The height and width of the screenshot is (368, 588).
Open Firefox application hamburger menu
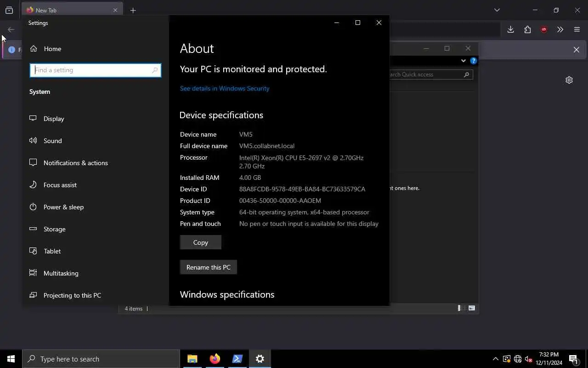[x=577, y=29]
